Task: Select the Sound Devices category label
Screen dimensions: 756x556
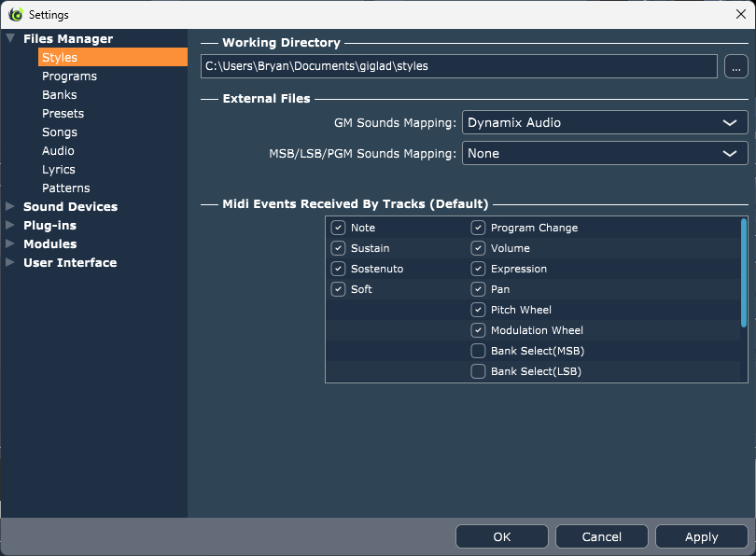Action: pyautogui.click(x=70, y=207)
